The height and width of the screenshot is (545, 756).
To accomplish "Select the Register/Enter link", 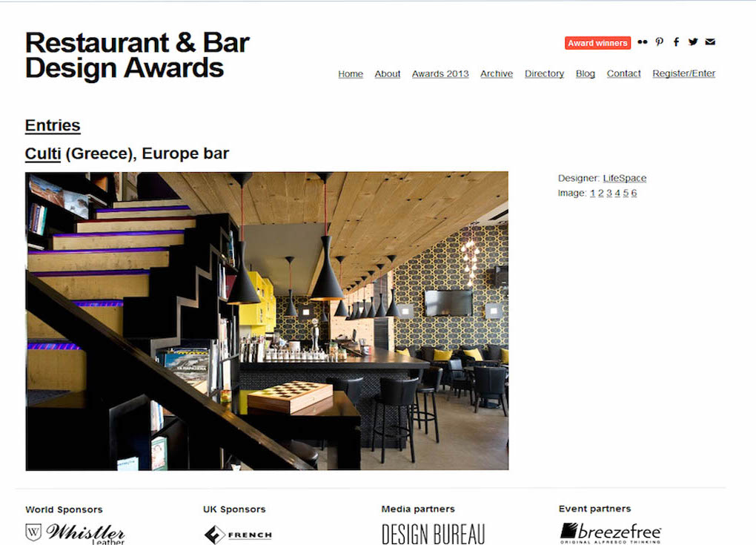I will [x=683, y=73].
